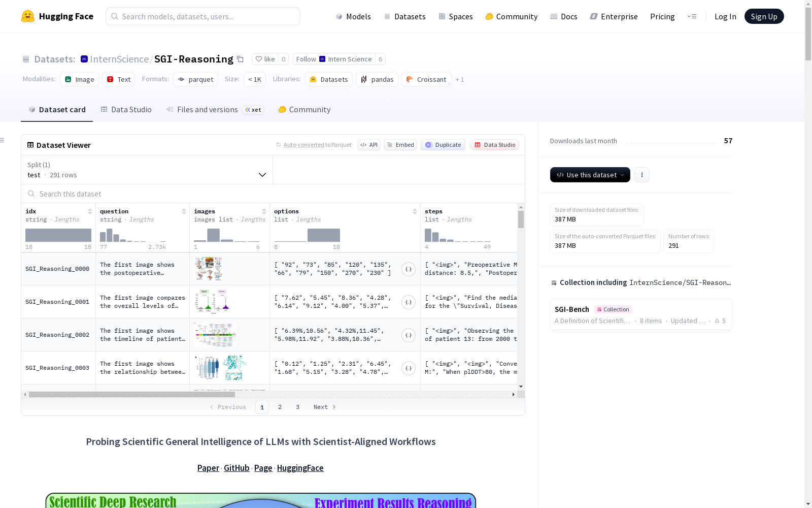The height and width of the screenshot is (508, 812).
Task: Expand options JSON for row SGI_Reasoning_0002
Action: click(409, 335)
